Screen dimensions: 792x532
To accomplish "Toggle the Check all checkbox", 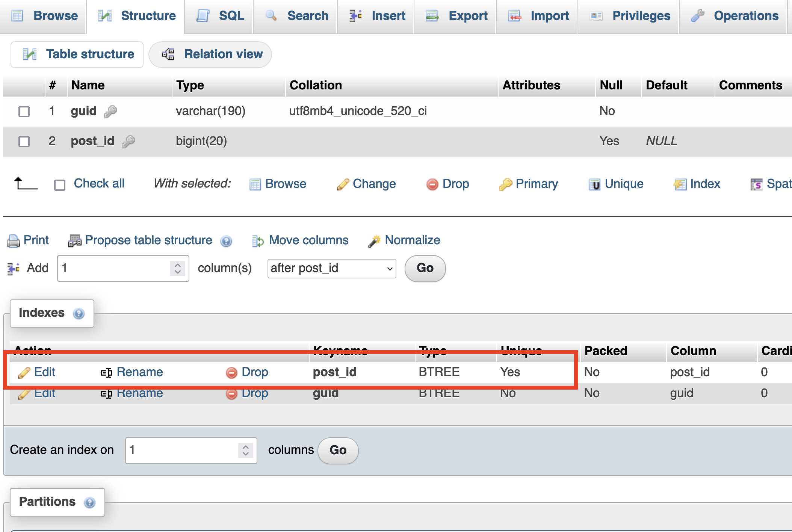I will 60,184.
